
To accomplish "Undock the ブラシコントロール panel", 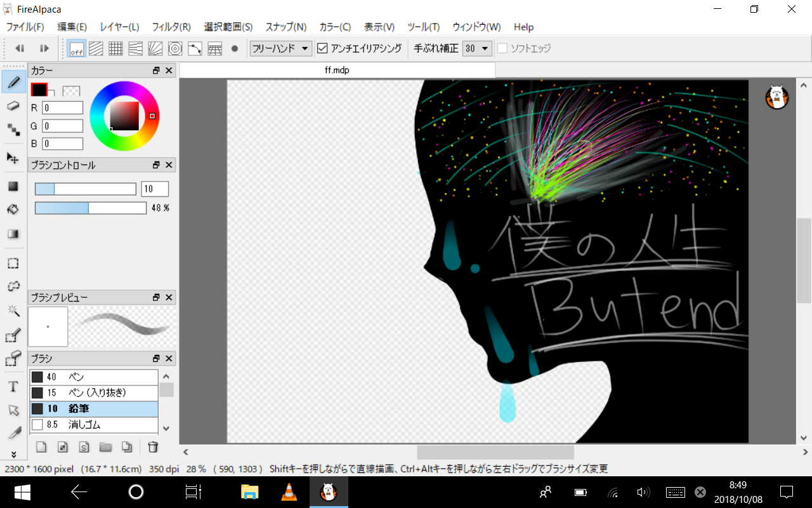I will 157,165.
